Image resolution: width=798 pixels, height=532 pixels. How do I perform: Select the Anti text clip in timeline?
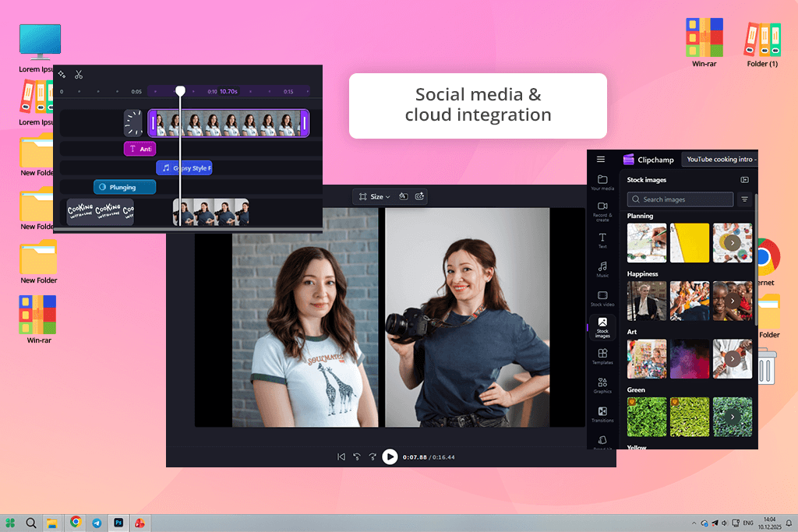[140, 149]
